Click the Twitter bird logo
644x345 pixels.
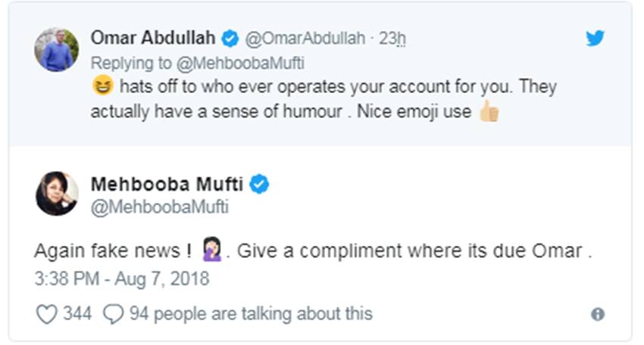596,39
